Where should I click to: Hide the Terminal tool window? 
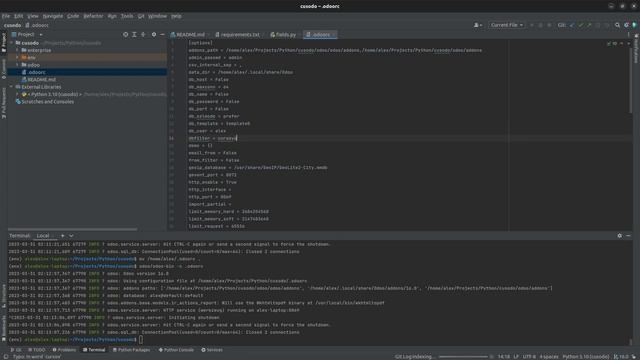click(x=628, y=236)
